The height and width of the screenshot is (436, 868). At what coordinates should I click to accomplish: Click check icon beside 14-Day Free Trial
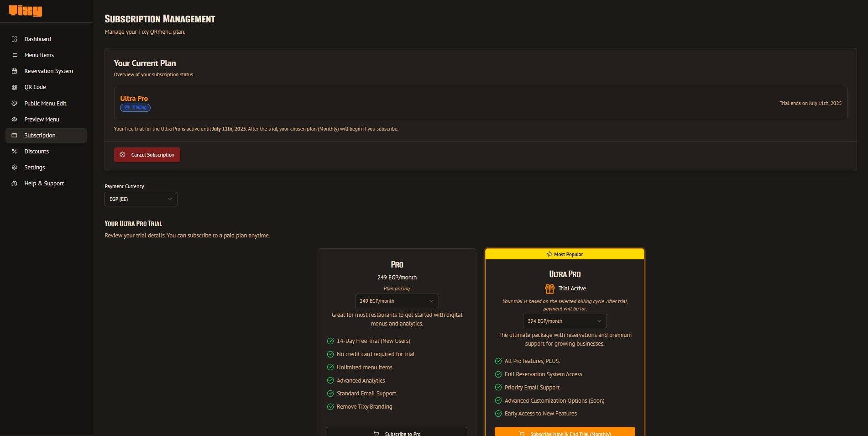[330, 341]
